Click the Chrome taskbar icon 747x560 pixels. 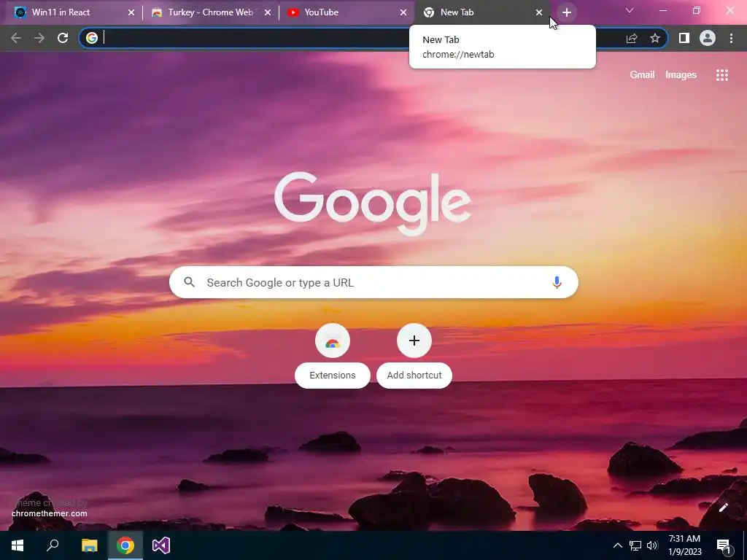pos(125,545)
